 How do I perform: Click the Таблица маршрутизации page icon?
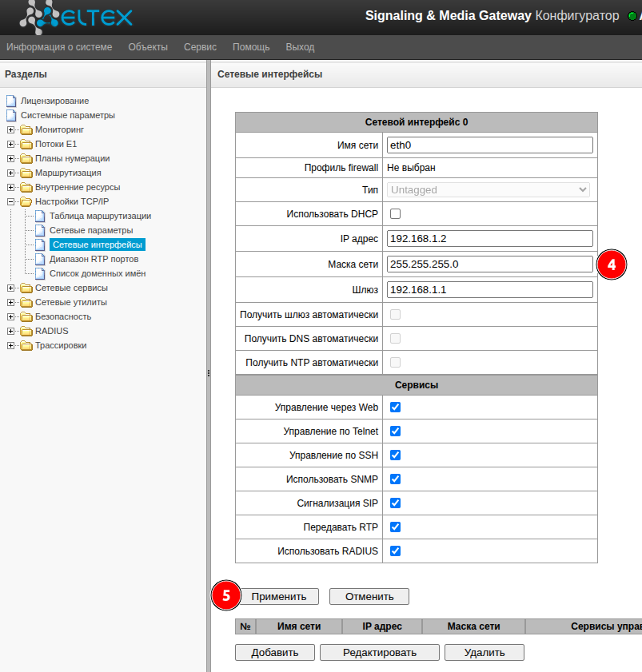41,216
